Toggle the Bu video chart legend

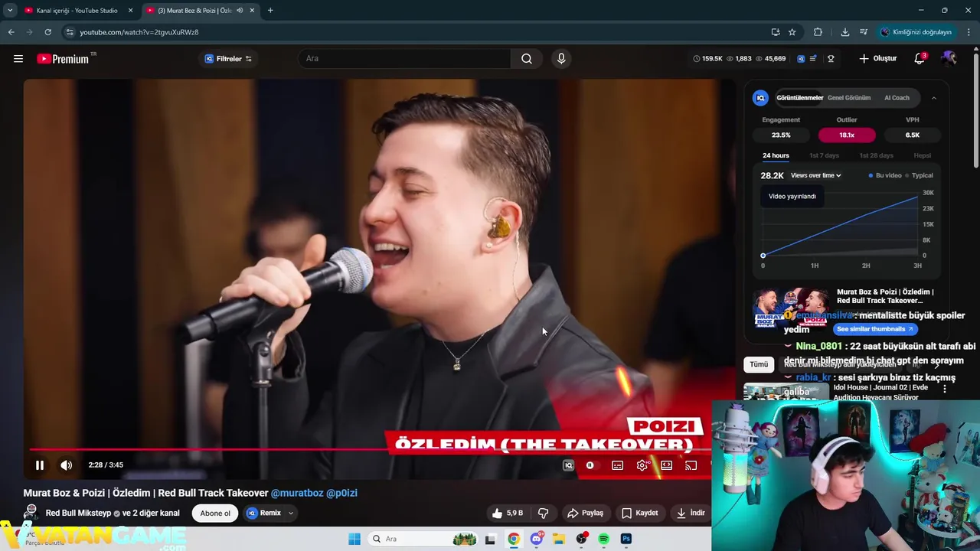885,175
